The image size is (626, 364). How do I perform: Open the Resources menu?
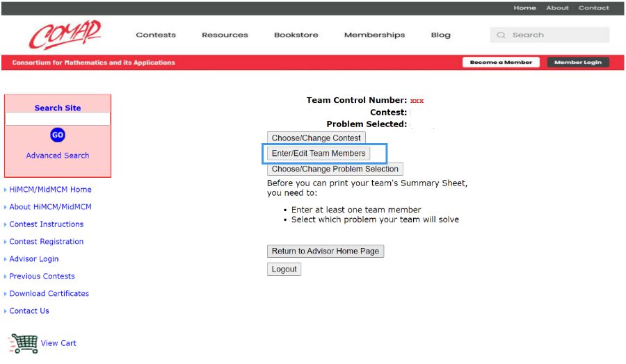tap(225, 35)
